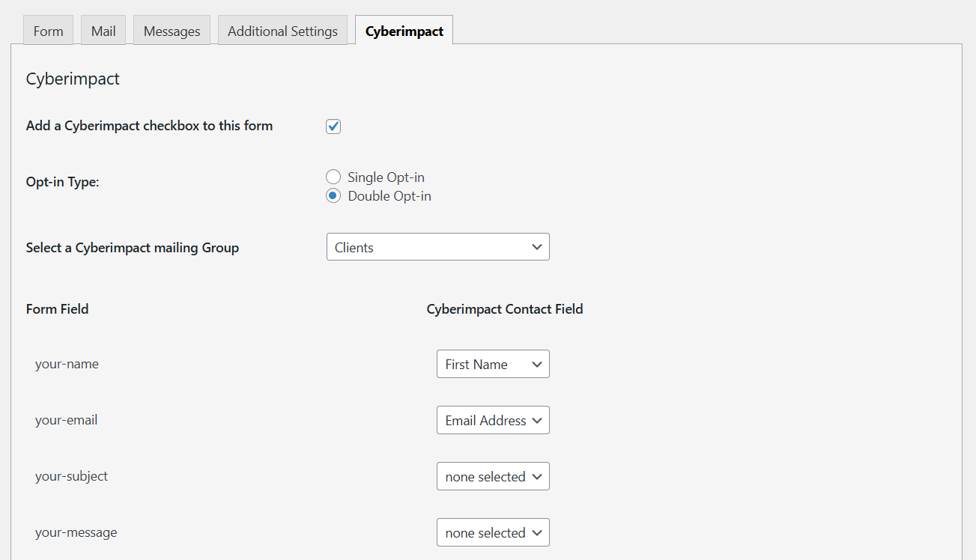Click the Add a Cyberimpact checkbox label text
This screenshot has width=976, height=560.
coord(149,126)
